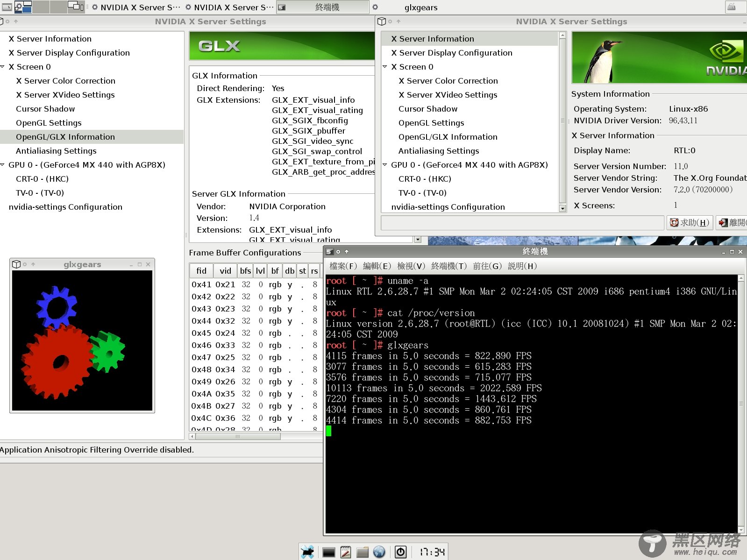The width and height of the screenshot is (747, 560).
Task: Open the glxgears window menu cube icon
Action: point(16,264)
